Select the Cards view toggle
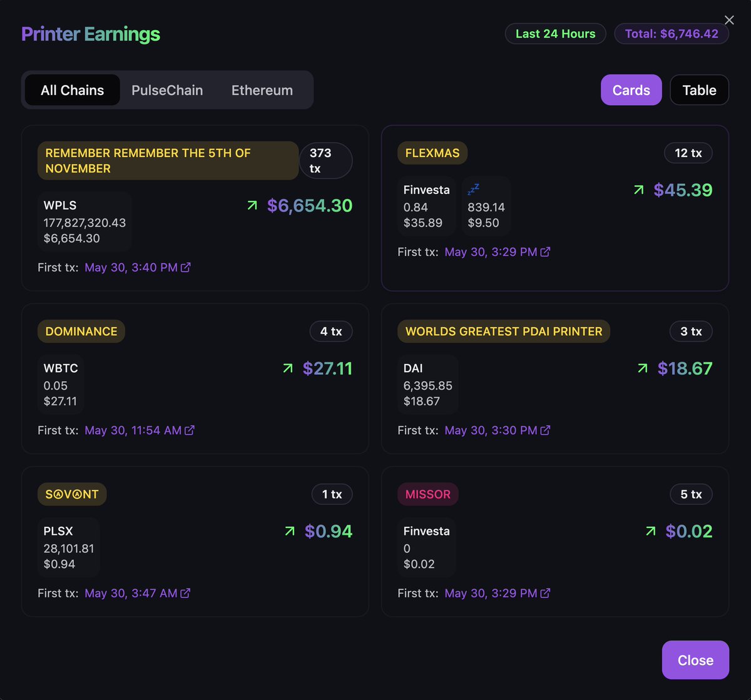This screenshot has width=751, height=700. coord(631,90)
